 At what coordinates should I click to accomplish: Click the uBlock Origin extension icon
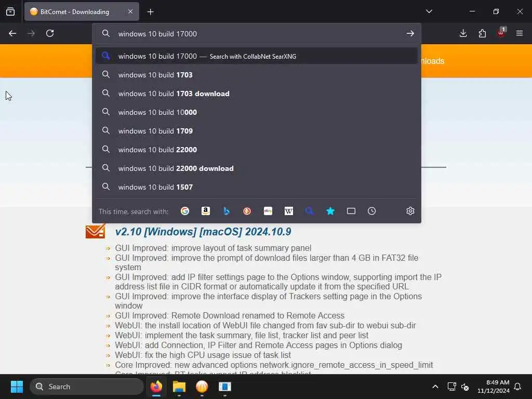point(501,33)
